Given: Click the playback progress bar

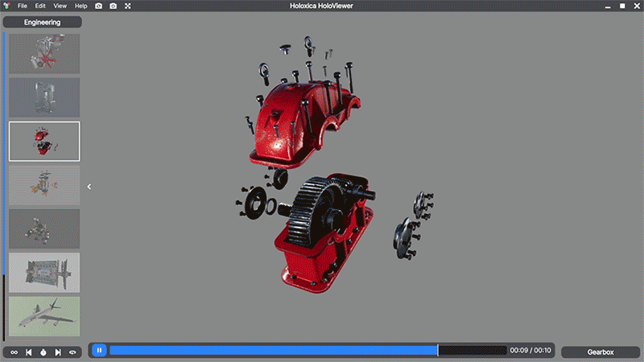Looking at the screenshot, I should [x=308, y=350].
